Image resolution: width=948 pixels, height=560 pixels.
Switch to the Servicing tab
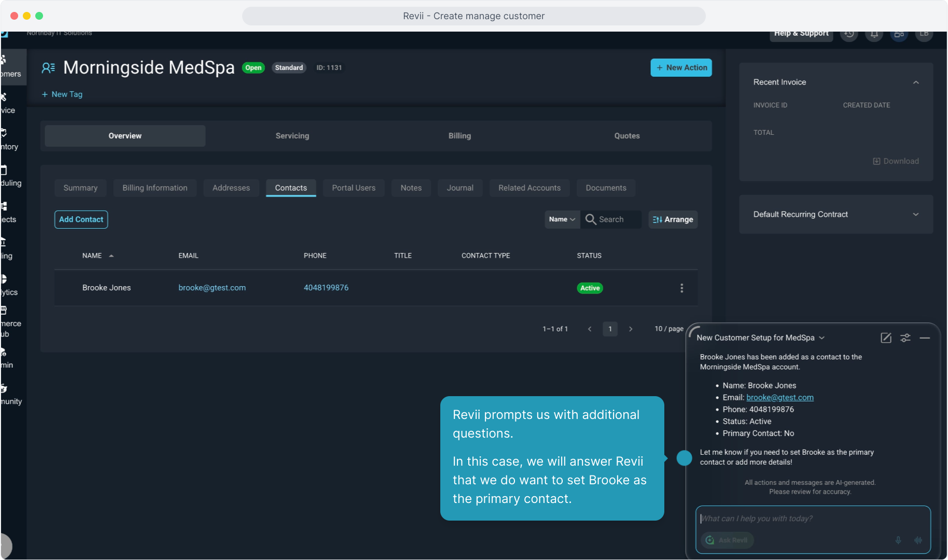pos(292,136)
